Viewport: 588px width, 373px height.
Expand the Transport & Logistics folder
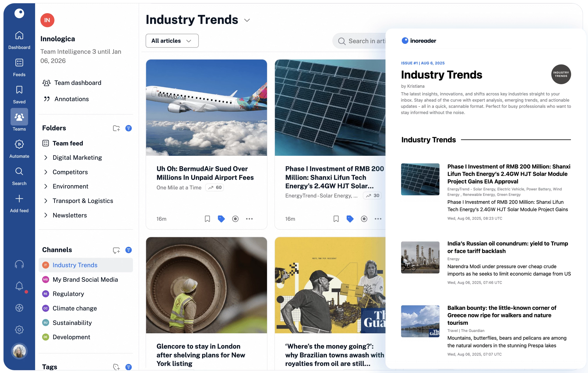click(x=46, y=201)
